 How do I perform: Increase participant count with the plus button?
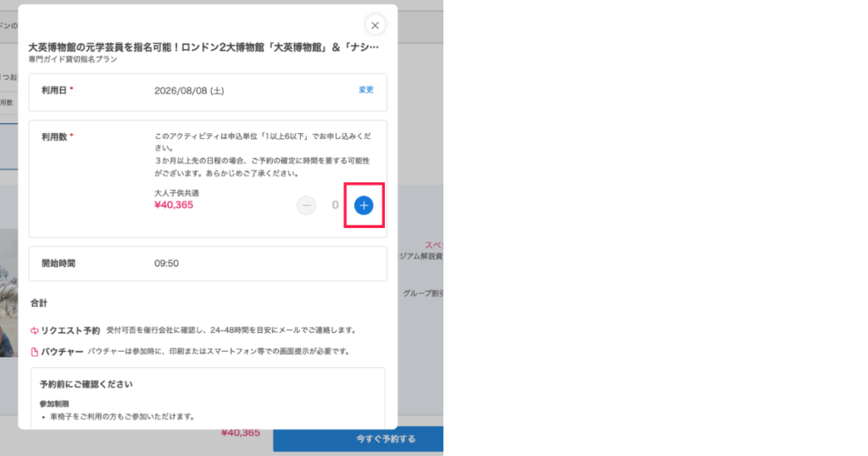click(364, 205)
